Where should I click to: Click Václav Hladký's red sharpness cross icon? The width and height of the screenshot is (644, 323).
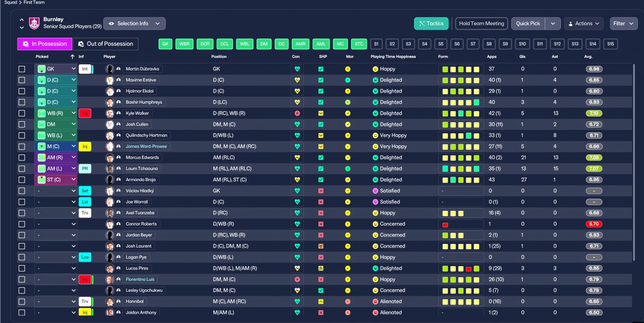(321, 191)
